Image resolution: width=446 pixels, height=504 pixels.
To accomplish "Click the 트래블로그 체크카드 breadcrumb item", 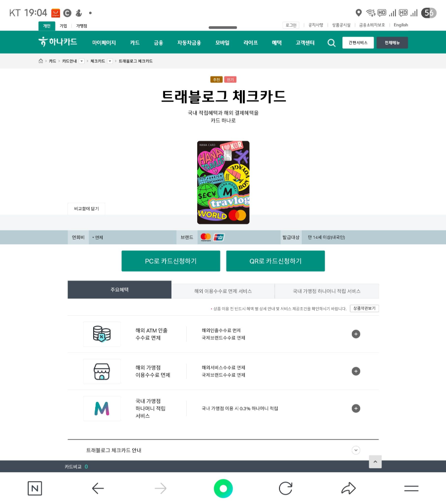I will (136, 61).
